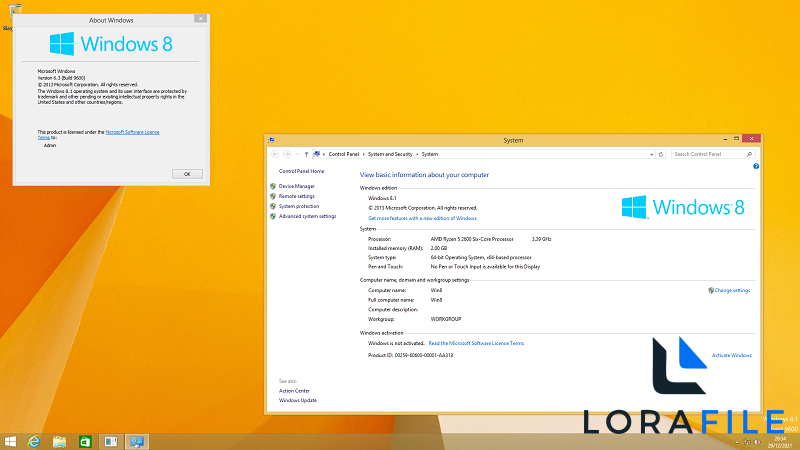Click Version 6.3 (Build 9600) text
This screenshot has height=450, width=800.
coord(61,78)
